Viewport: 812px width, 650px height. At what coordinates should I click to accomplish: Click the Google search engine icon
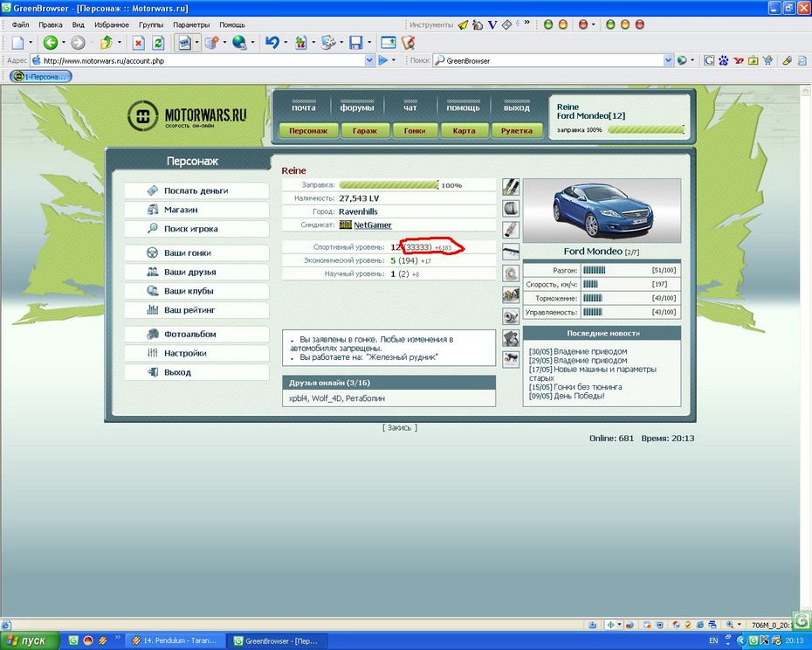click(709, 60)
